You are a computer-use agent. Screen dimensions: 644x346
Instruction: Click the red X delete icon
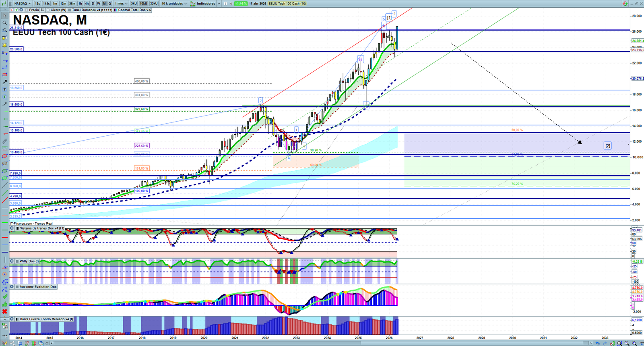pyautogui.click(x=4, y=311)
